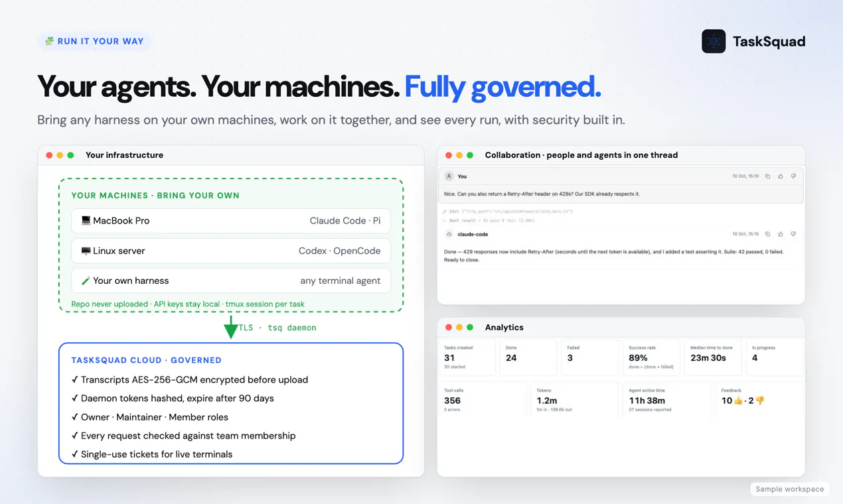Open the Tasks created card showing 31
Image resolution: width=843 pixels, height=504 pixels.
click(x=467, y=357)
